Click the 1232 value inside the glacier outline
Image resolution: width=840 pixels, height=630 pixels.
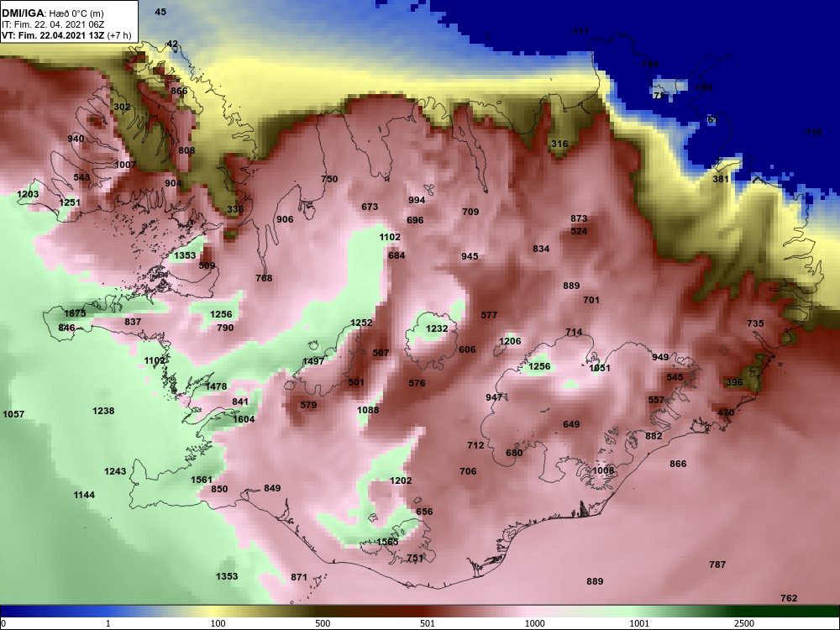click(437, 328)
